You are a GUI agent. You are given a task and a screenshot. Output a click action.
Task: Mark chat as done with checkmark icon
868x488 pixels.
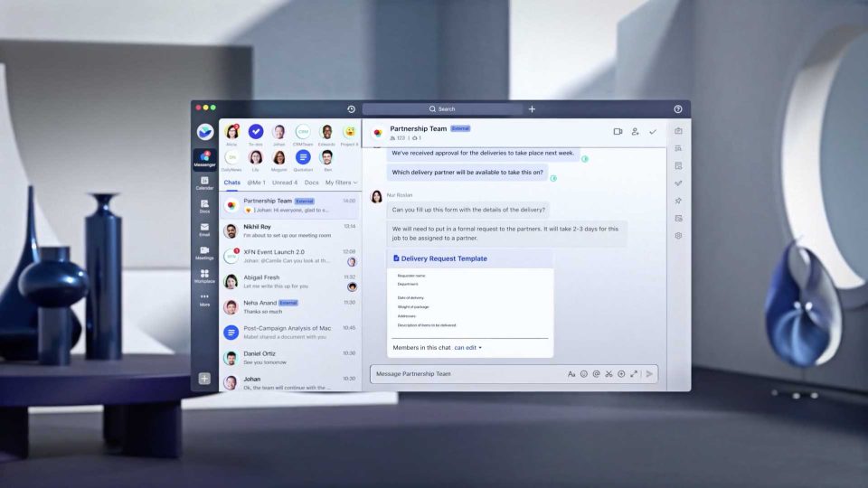click(653, 132)
